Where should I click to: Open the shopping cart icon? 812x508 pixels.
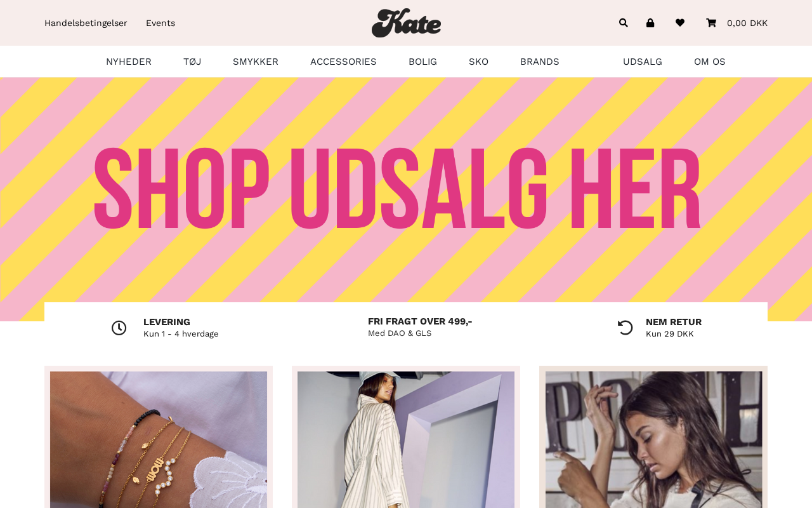[x=711, y=23]
